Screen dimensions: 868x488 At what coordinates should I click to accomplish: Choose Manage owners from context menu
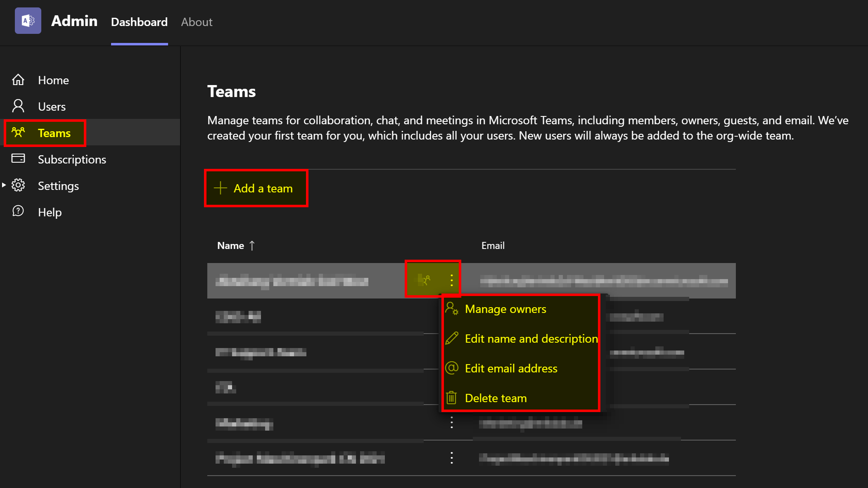click(505, 309)
